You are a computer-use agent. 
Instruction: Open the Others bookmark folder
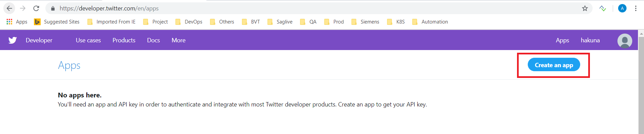click(x=222, y=22)
